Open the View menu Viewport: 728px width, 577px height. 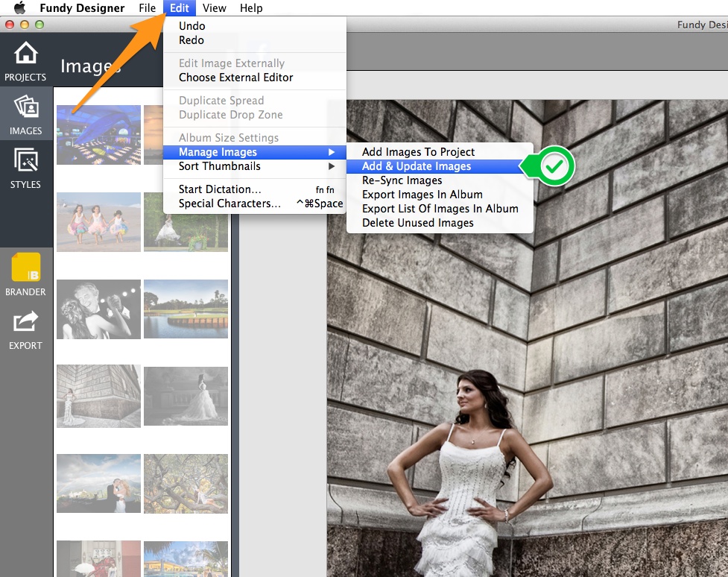point(214,8)
